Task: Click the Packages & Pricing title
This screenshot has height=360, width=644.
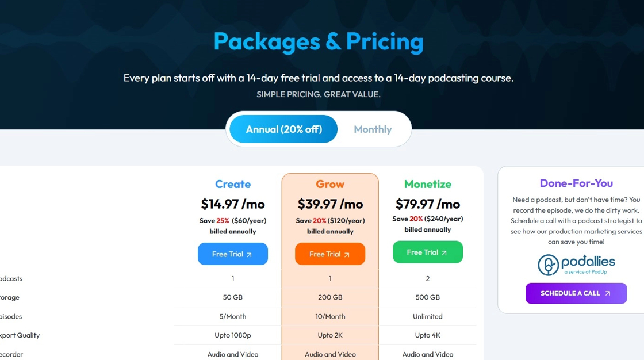Action: (319, 41)
